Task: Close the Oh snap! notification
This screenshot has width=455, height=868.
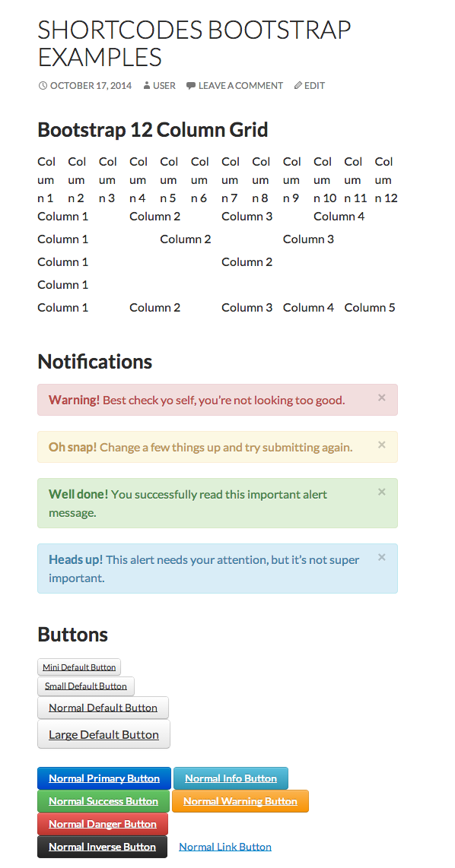Action: click(381, 445)
